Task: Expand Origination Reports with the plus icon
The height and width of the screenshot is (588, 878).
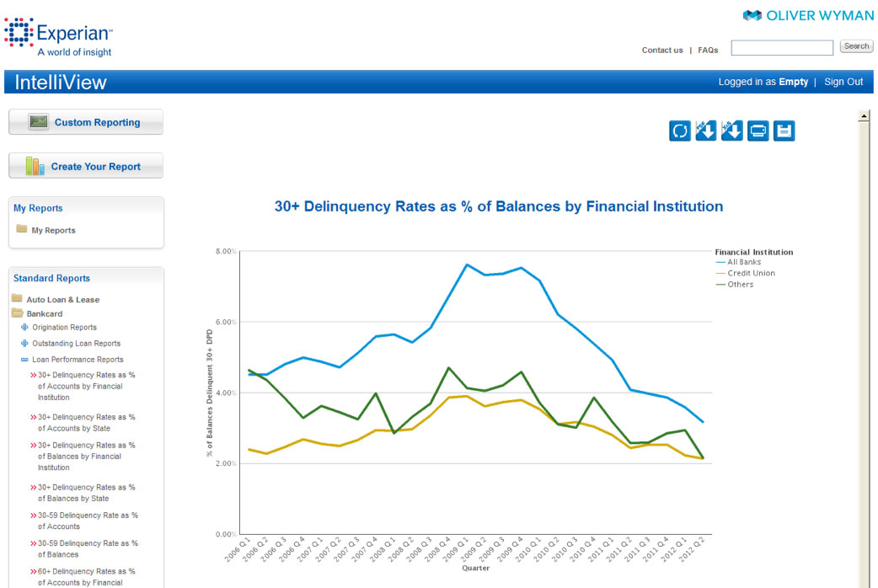Action: pos(24,328)
